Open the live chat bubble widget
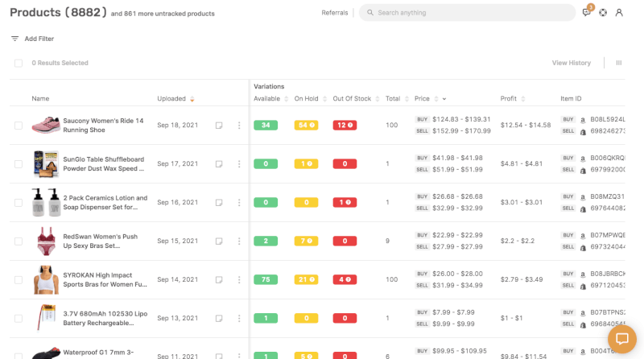 point(622,340)
